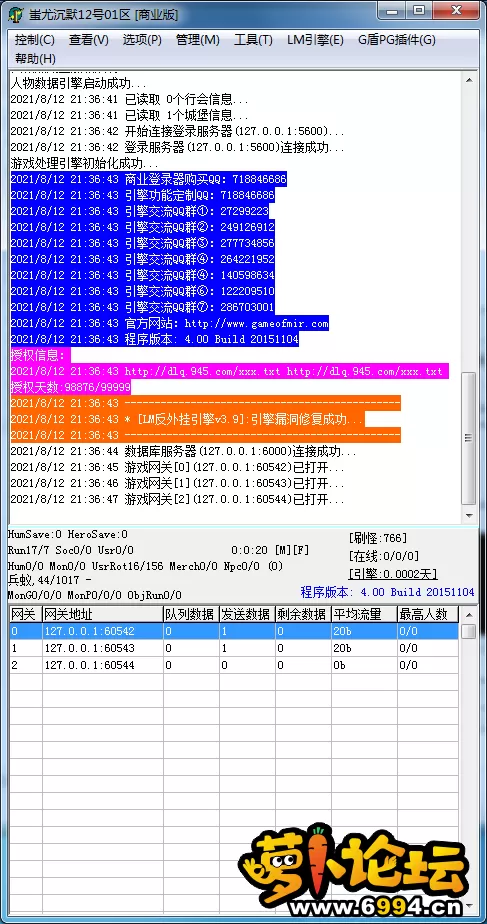This screenshot has height=924, width=487.
Task: Click the 引擎交流QQ群② 249126912 line
Action: coord(142,227)
